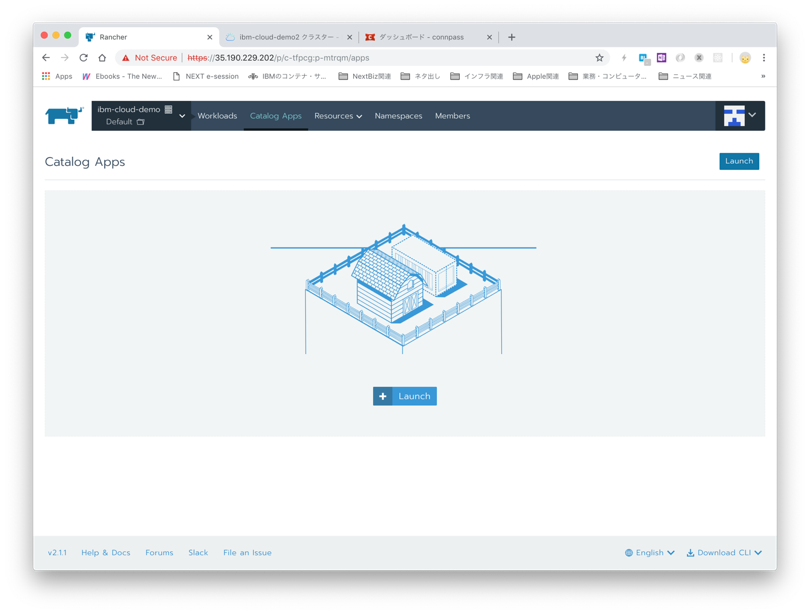Open the インフラ bookmark folder

(x=476, y=76)
